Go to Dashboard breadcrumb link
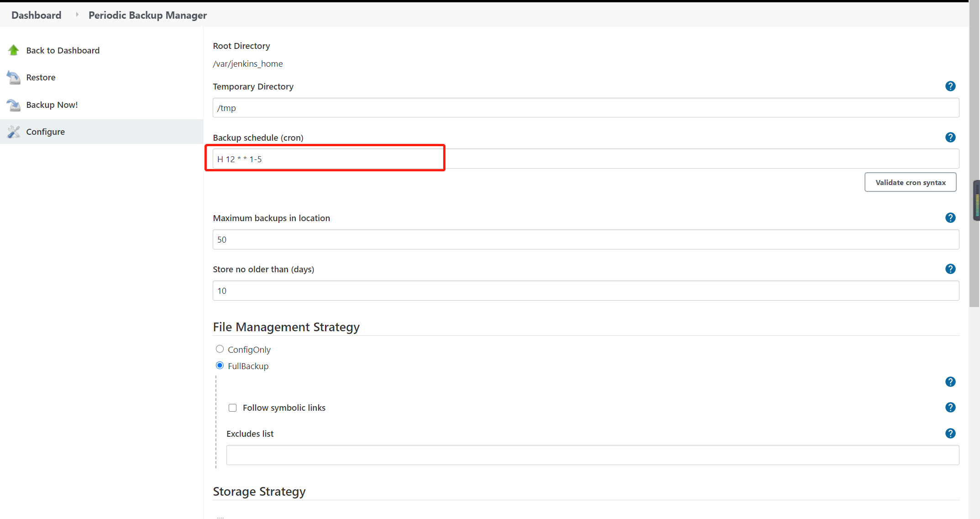This screenshot has width=980, height=519. tap(37, 15)
